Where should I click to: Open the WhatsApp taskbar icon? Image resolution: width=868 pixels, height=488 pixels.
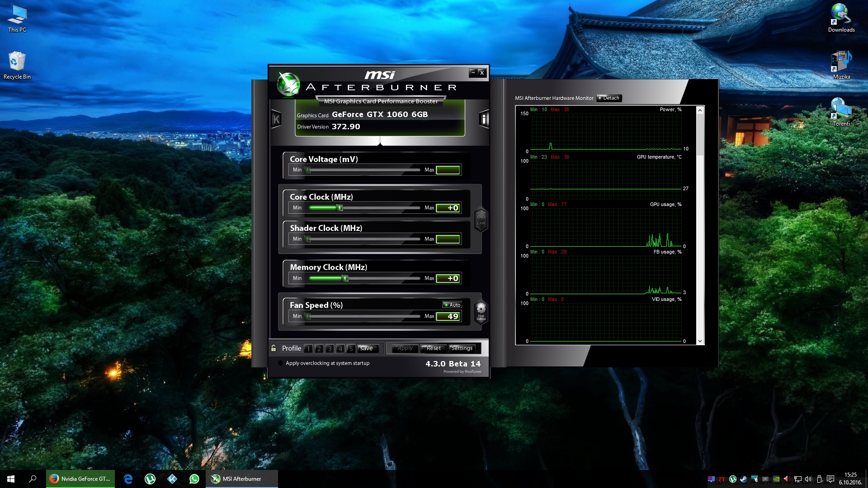[194, 479]
